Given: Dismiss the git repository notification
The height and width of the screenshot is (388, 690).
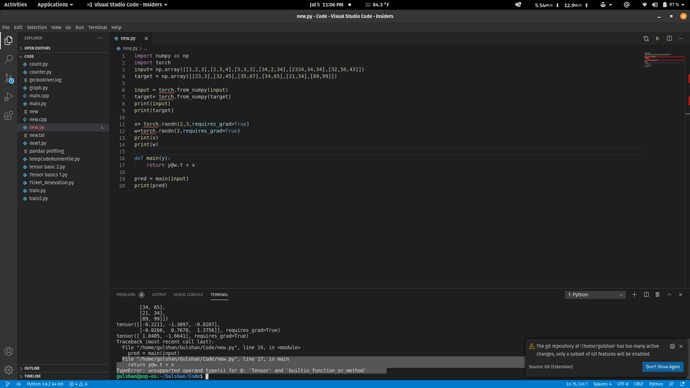Looking at the screenshot, I should tap(681, 346).
